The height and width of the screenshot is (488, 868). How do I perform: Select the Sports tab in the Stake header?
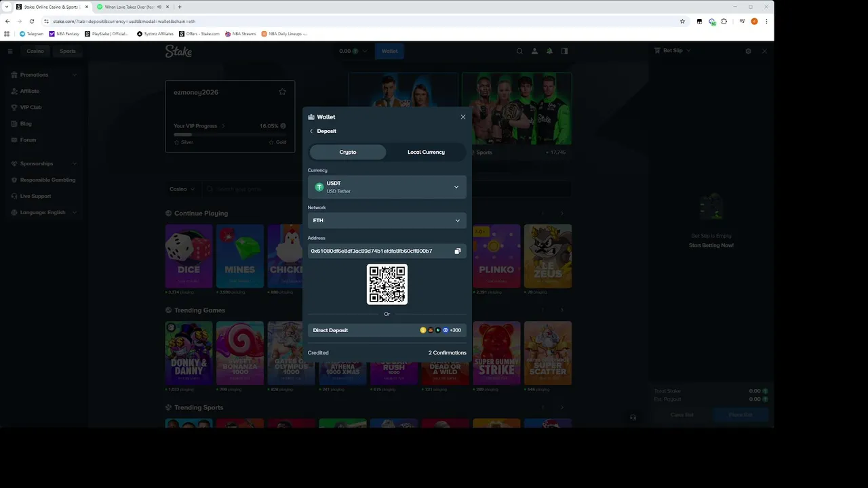[68, 51]
